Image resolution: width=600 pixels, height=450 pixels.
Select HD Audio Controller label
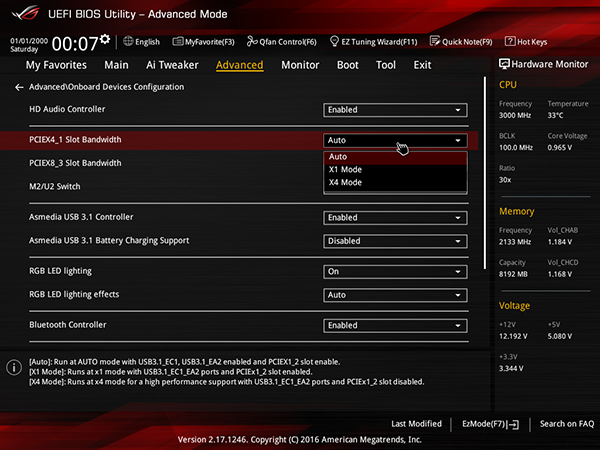[x=67, y=109]
